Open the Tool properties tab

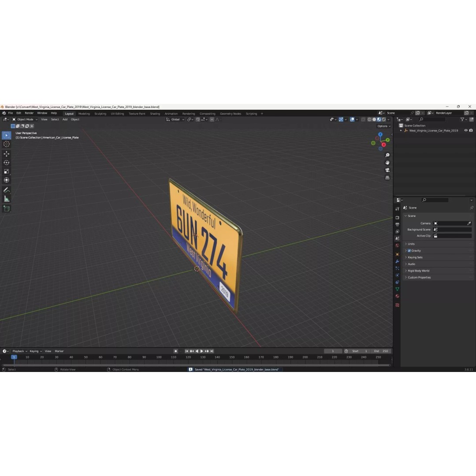(x=397, y=208)
